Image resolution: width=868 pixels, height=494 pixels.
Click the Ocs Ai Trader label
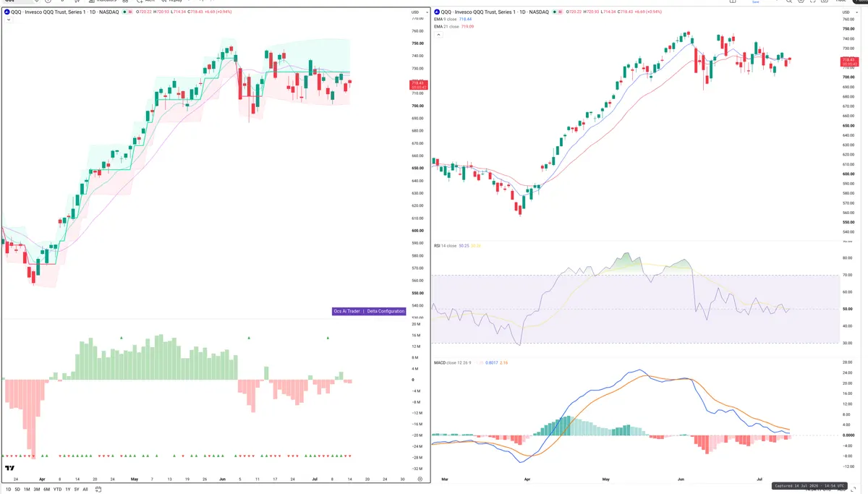pyautogui.click(x=346, y=311)
